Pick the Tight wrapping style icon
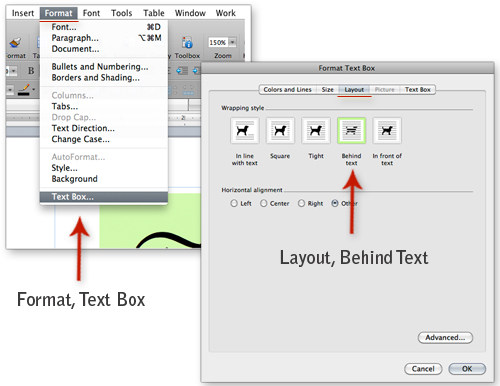Screen dimensions: 500x386 316,130
